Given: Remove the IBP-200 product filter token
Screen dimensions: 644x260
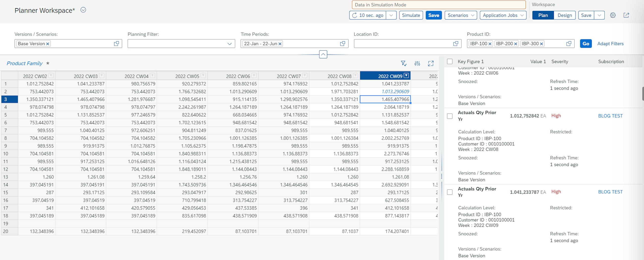Looking at the screenshot, I should 515,44.
